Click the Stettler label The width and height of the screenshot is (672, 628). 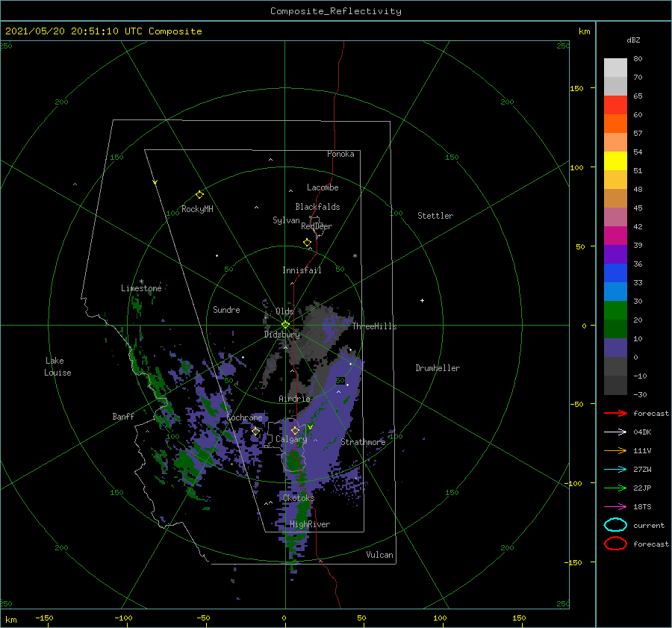(435, 216)
